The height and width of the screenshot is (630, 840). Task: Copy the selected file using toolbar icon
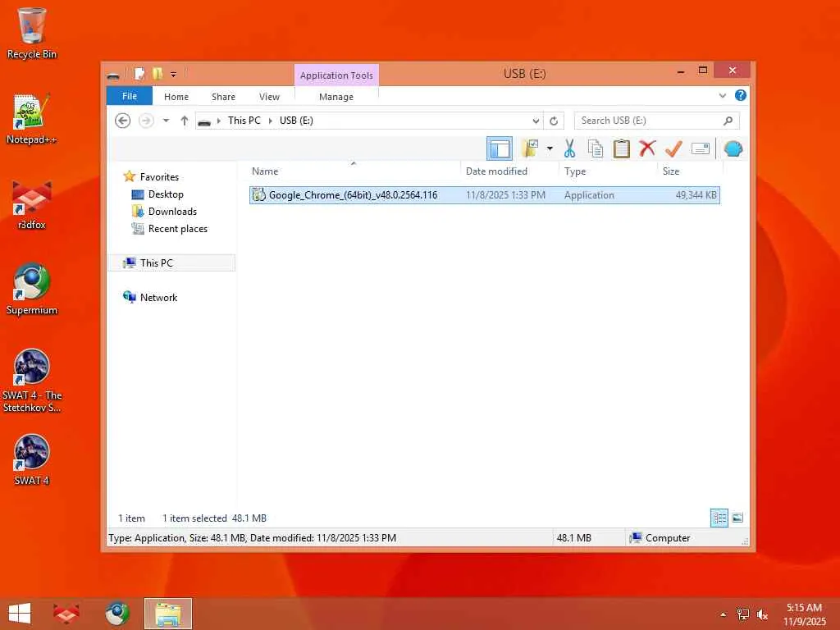(596, 148)
